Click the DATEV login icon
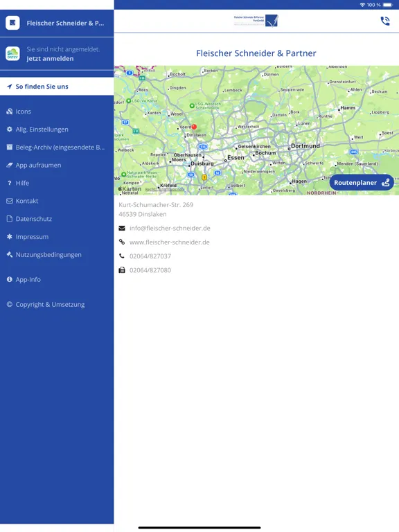The height and width of the screenshot is (532, 399). pos(12,53)
